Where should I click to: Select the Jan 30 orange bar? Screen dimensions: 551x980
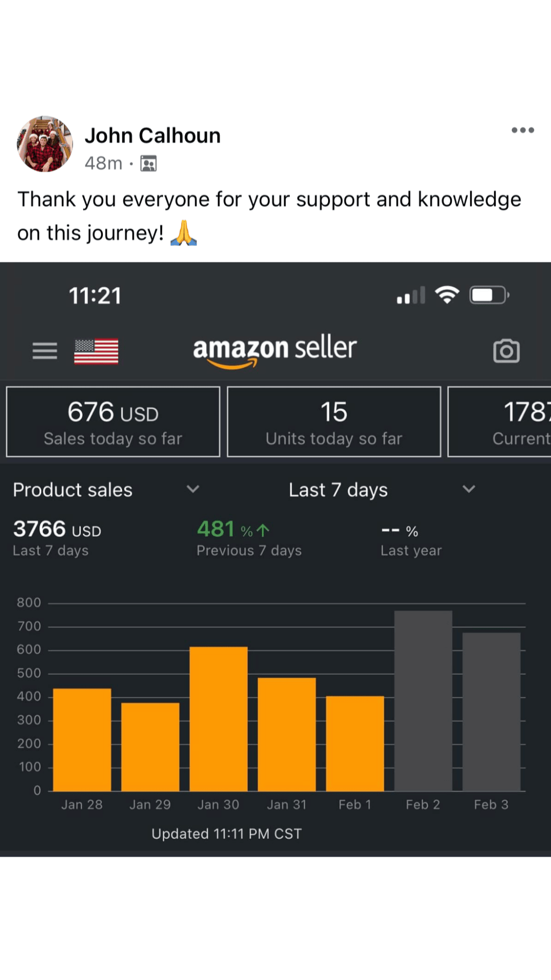click(219, 719)
